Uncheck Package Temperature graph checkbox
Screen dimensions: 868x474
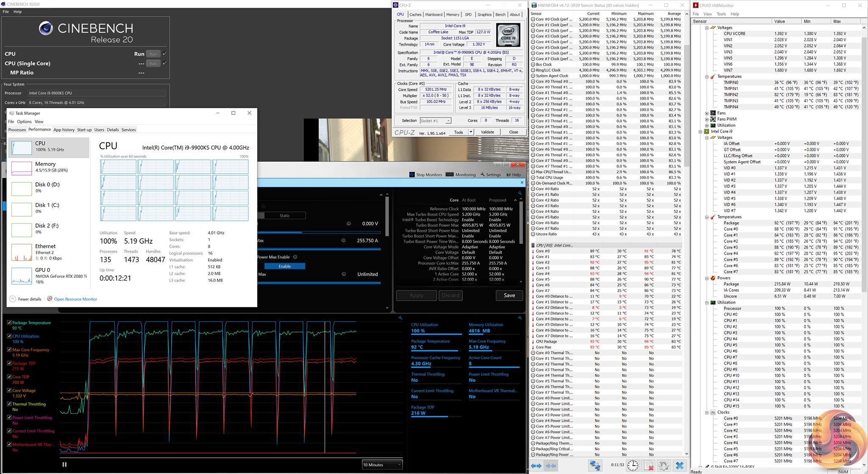click(x=9, y=323)
